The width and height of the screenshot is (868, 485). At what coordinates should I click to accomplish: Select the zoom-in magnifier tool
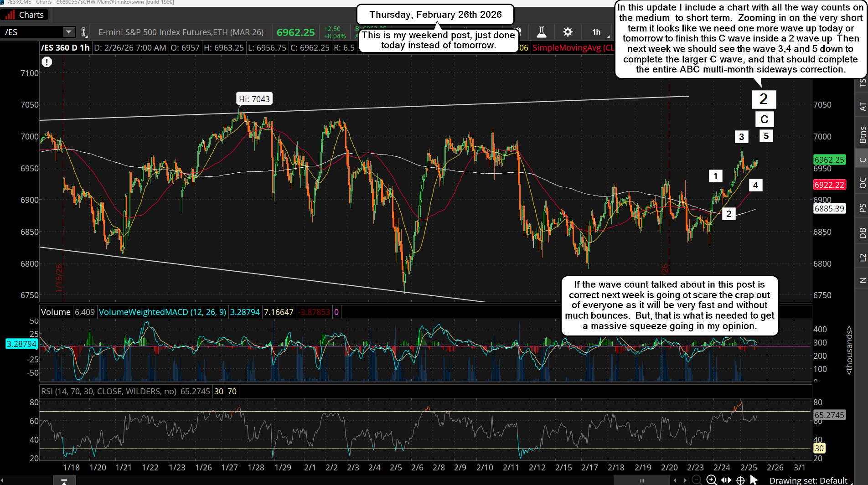711,480
